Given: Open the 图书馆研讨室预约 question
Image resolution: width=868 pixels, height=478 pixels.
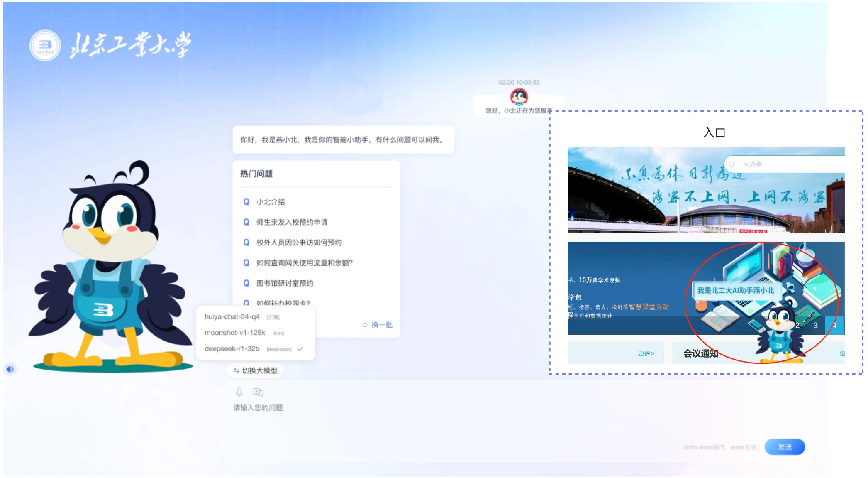Looking at the screenshot, I should click(285, 283).
